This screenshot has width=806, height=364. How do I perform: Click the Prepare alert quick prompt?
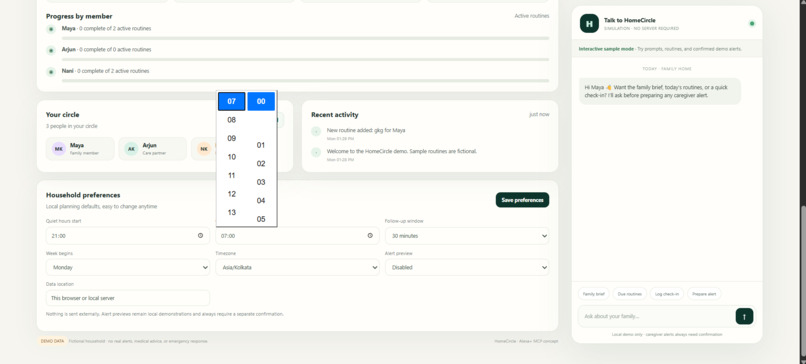pyautogui.click(x=704, y=294)
